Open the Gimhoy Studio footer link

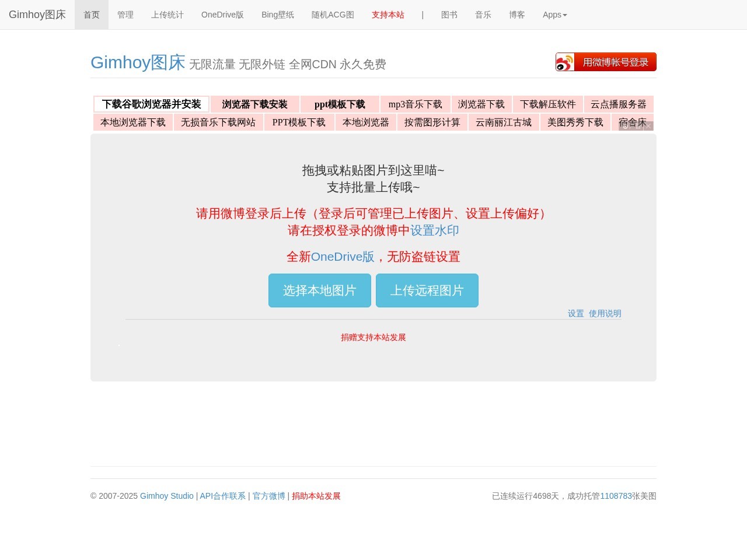[166, 496]
